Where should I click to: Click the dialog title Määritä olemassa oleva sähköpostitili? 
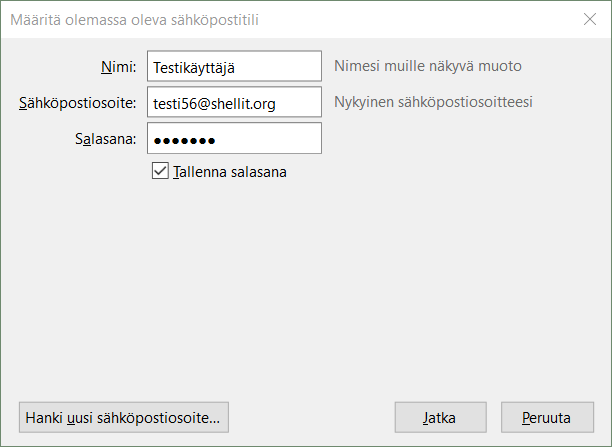point(134,20)
